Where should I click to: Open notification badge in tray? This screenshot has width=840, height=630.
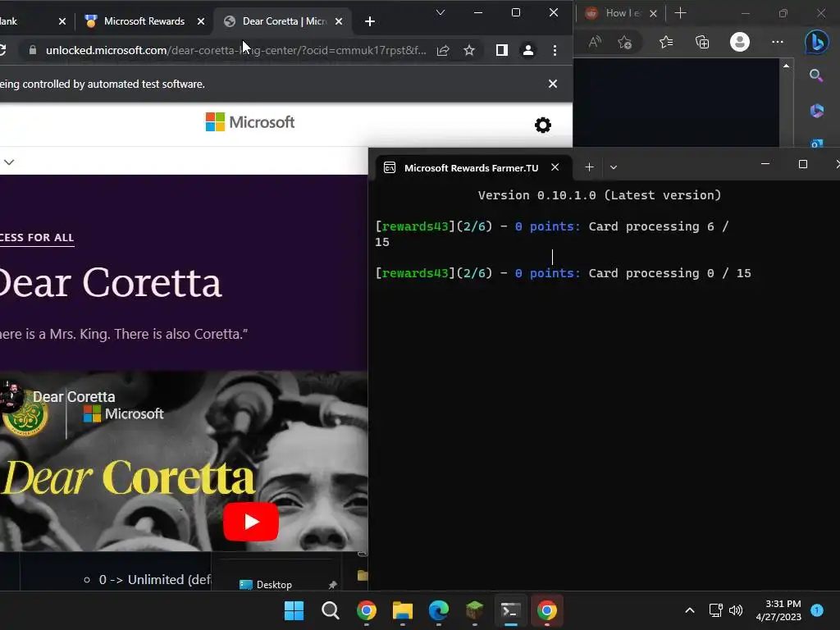[817, 609]
